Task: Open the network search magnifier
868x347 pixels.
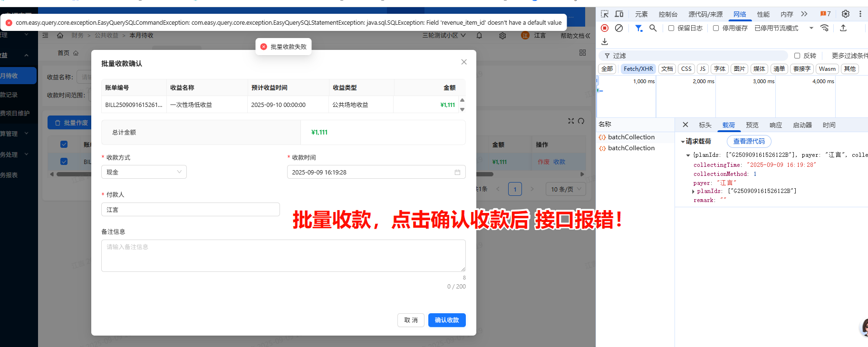Action: pyautogui.click(x=653, y=28)
